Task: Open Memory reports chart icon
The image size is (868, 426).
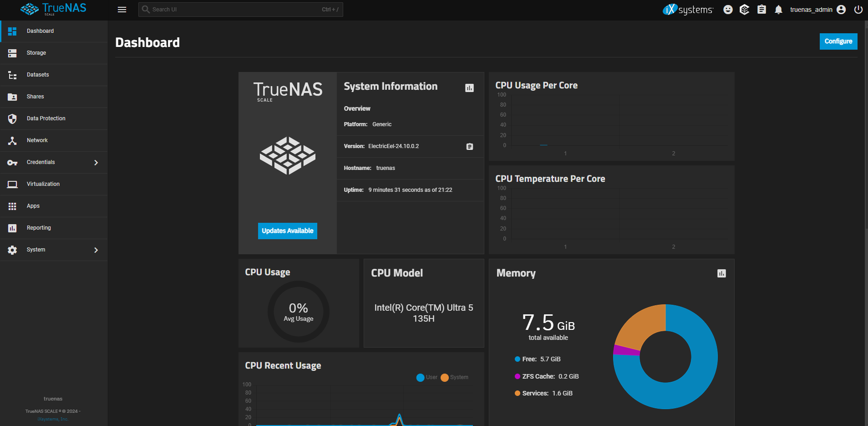Action: point(721,273)
